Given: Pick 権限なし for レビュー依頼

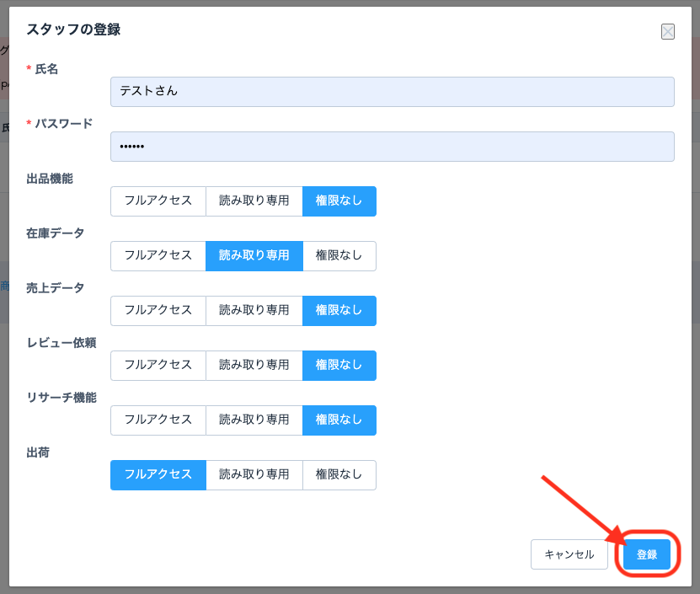Looking at the screenshot, I should point(339,366).
